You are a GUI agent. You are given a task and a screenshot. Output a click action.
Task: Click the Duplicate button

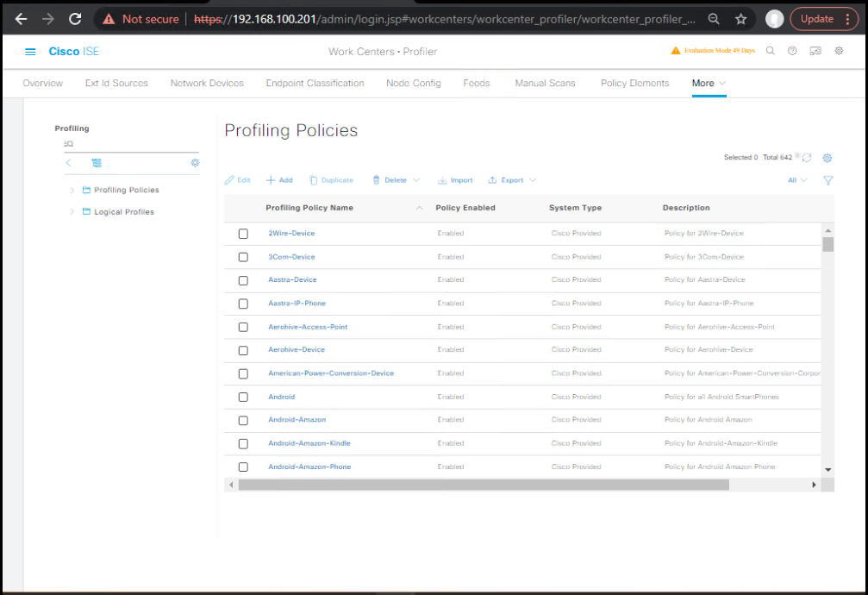[331, 180]
